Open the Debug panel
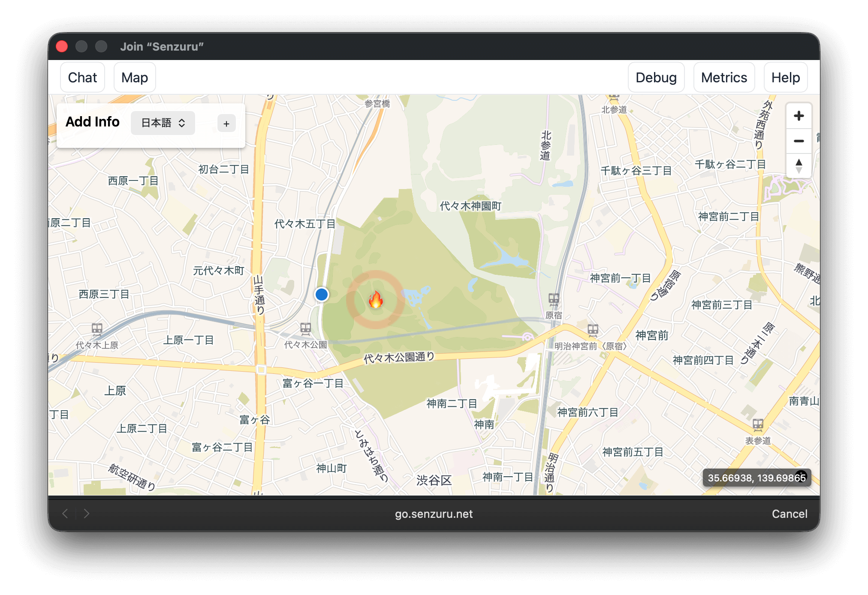This screenshot has width=868, height=595. 656,78
